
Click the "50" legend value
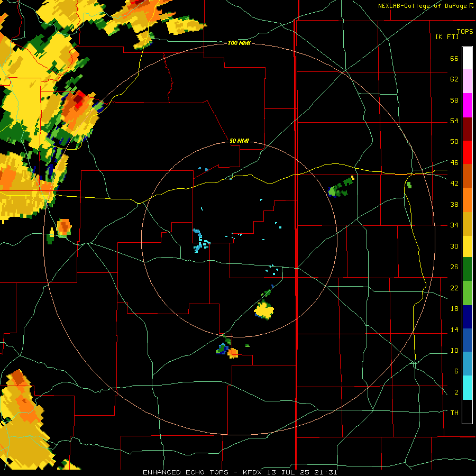454,142
